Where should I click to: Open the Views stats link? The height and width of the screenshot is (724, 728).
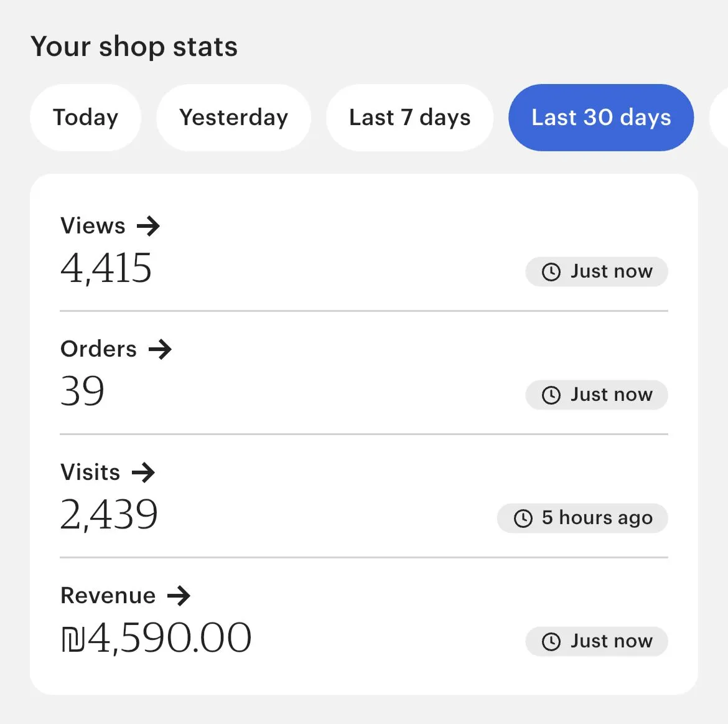pos(93,226)
